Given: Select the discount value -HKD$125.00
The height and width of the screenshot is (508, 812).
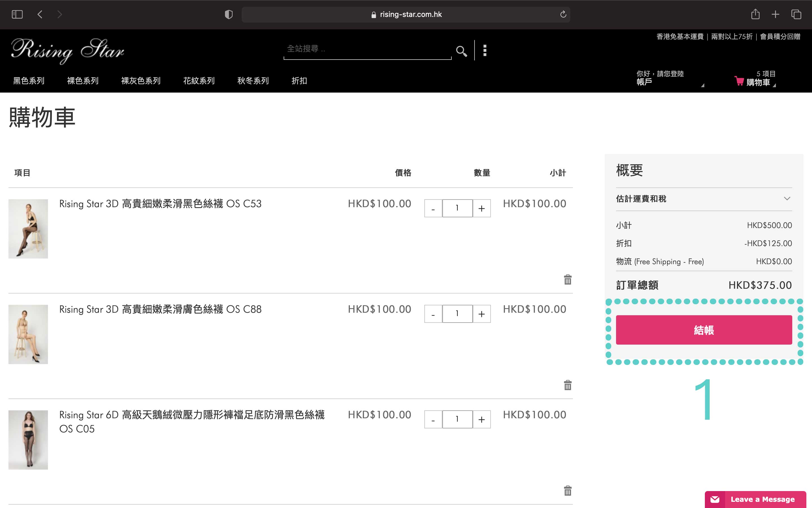Looking at the screenshot, I should (x=768, y=243).
